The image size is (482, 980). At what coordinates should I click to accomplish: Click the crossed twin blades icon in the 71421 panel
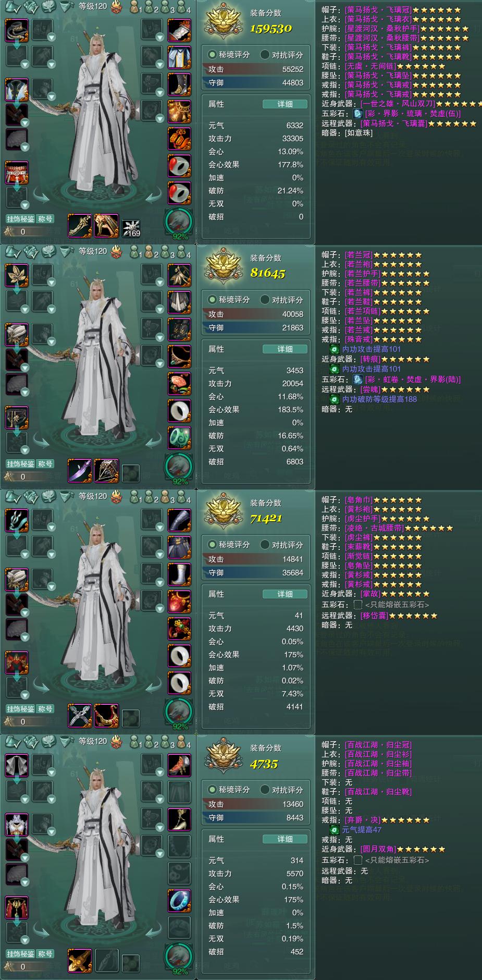click(80, 716)
